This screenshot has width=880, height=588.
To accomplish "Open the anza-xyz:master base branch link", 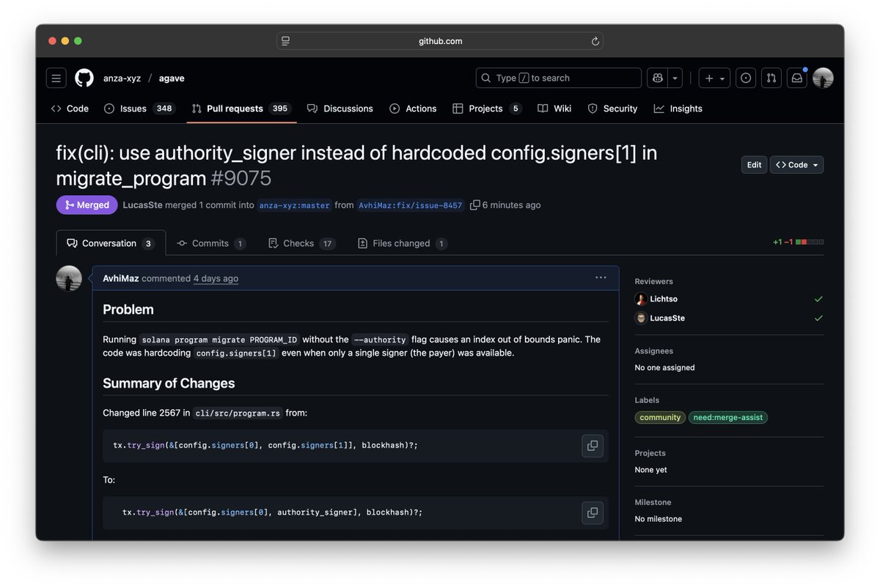I will (294, 205).
